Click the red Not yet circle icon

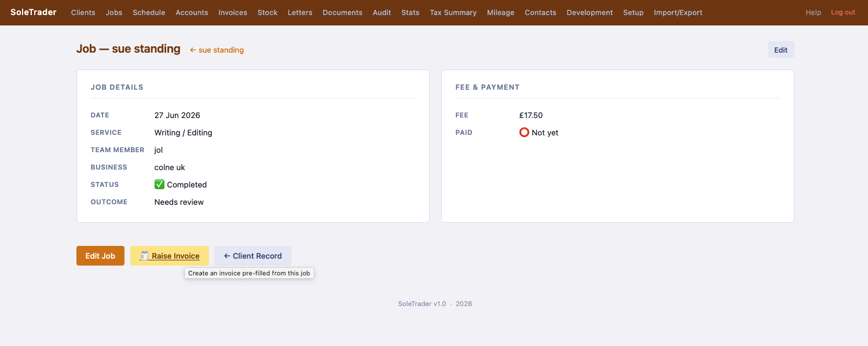(524, 132)
